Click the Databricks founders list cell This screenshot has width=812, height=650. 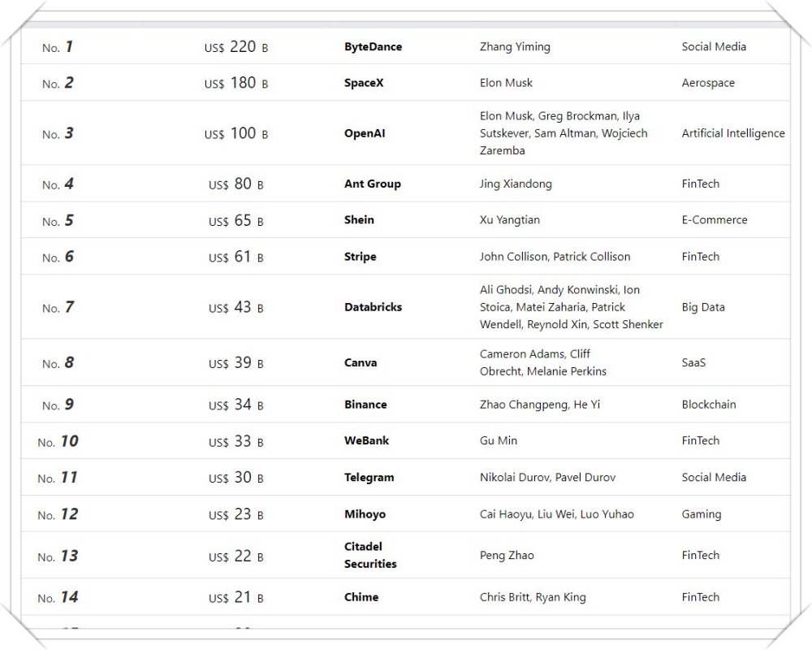pyautogui.click(x=571, y=307)
